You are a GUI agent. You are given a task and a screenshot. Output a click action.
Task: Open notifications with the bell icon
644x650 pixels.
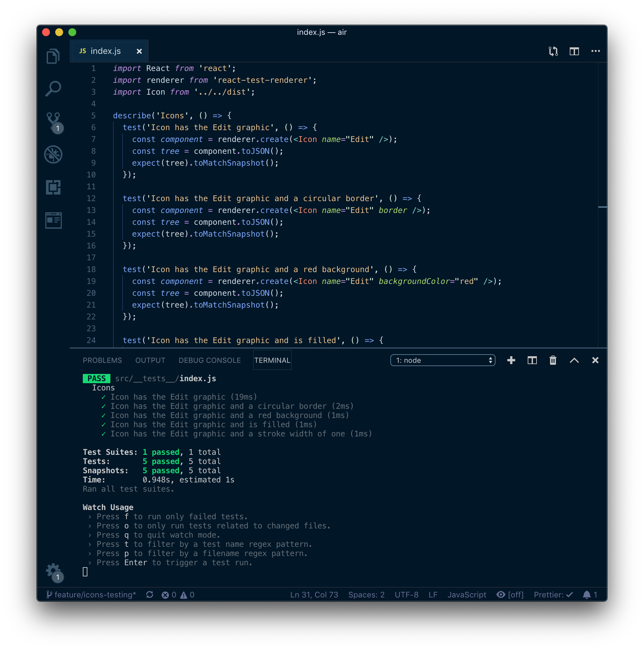coord(590,595)
